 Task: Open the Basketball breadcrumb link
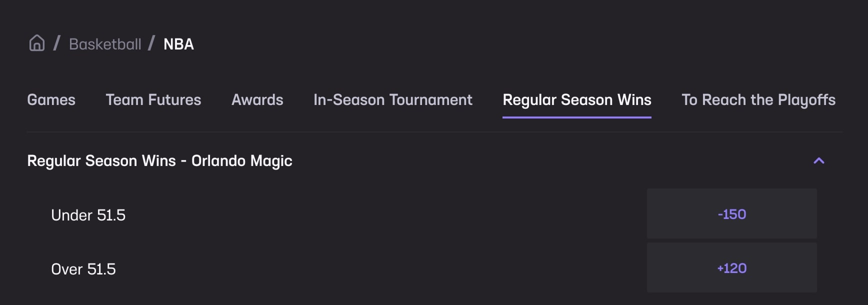(105, 44)
